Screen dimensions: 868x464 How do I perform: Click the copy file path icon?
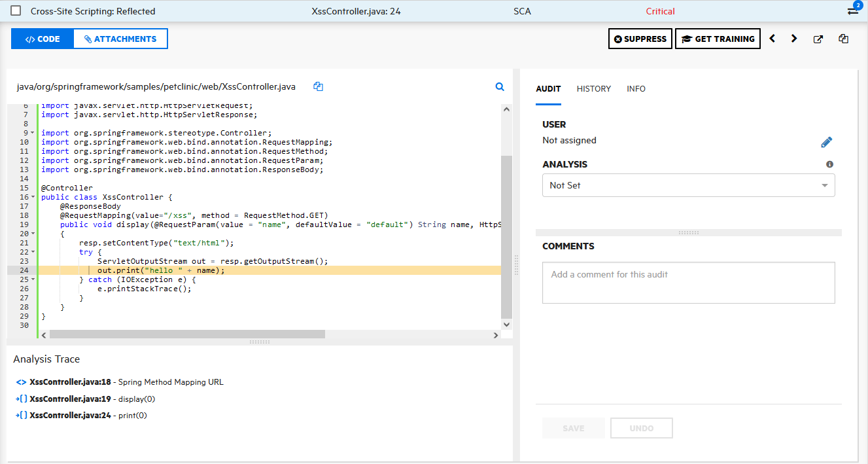pyautogui.click(x=319, y=86)
